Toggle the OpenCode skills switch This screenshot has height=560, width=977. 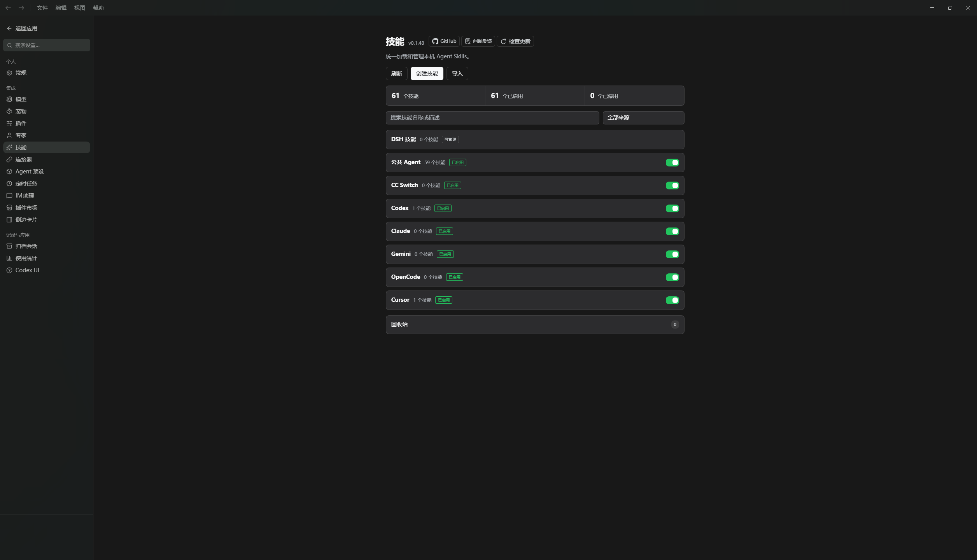(x=672, y=277)
